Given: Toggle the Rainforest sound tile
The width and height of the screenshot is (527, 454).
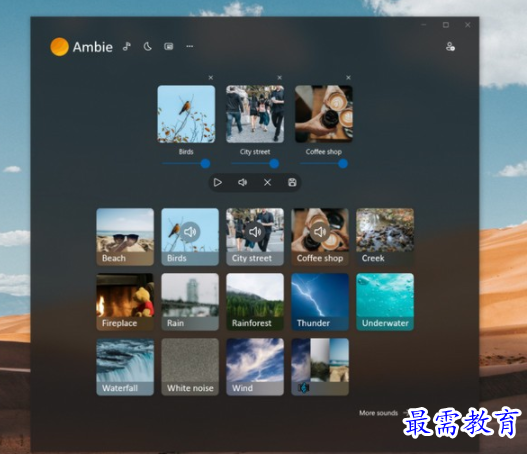Looking at the screenshot, I should [x=255, y=302].
